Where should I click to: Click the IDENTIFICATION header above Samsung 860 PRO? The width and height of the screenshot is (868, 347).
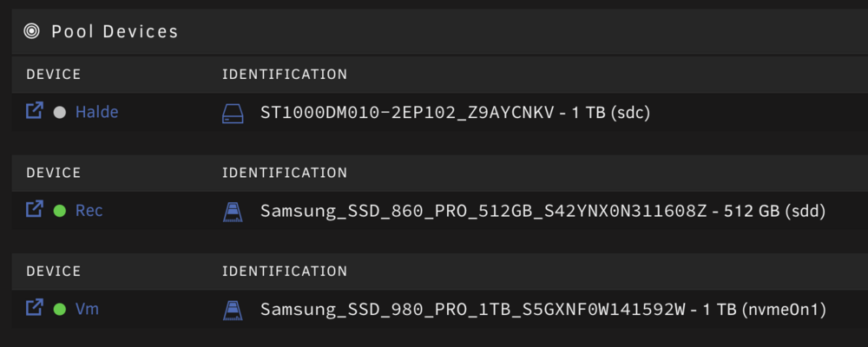[x=285, y=173]
